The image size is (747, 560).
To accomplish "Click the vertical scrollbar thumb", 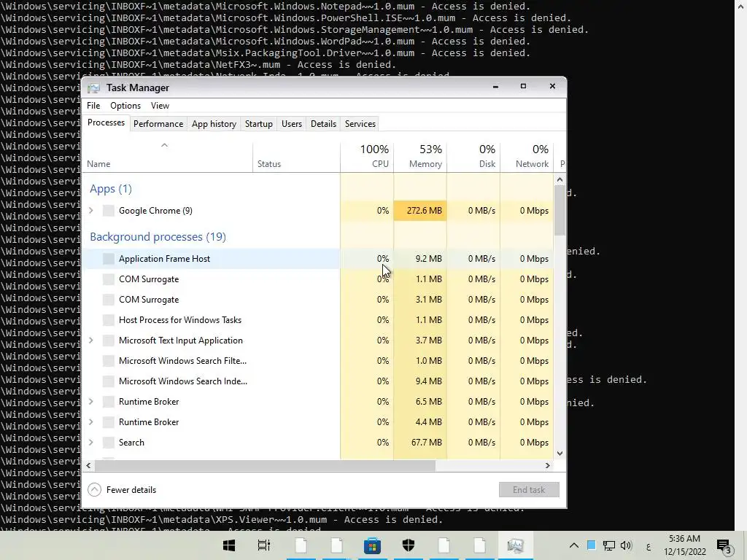I will tap(560, 210).
